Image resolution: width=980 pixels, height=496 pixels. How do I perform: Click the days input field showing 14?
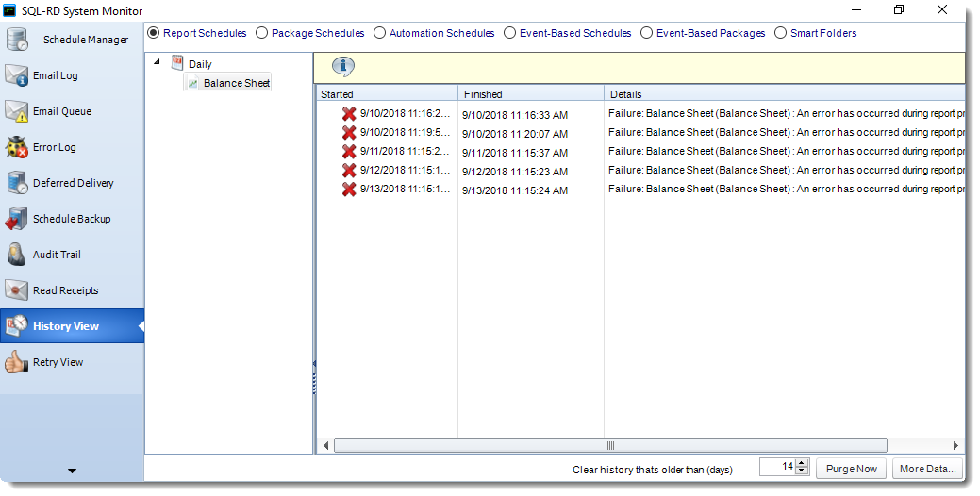[777, 467]
